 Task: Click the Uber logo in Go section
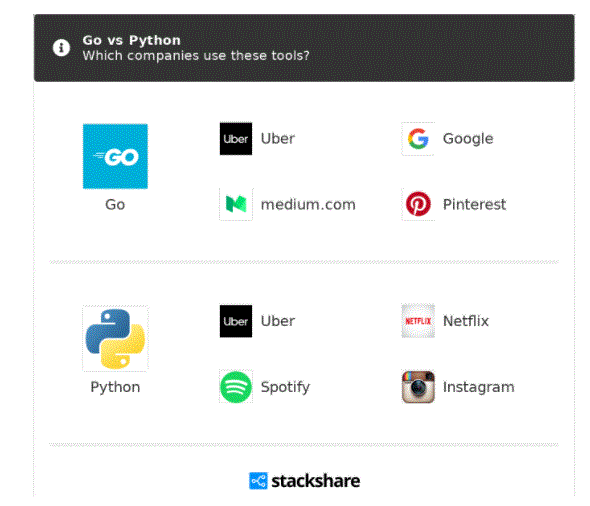click(236, 138)
